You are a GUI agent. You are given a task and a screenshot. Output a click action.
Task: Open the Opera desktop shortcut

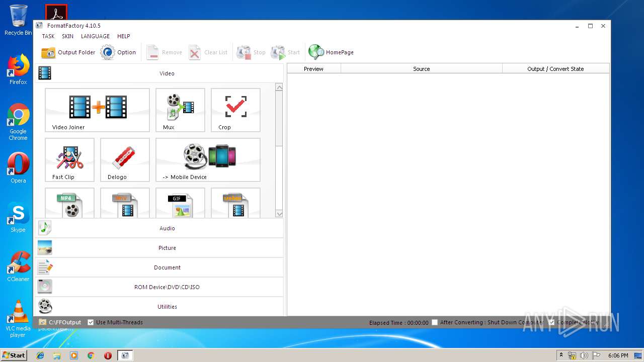click(18, 168)
